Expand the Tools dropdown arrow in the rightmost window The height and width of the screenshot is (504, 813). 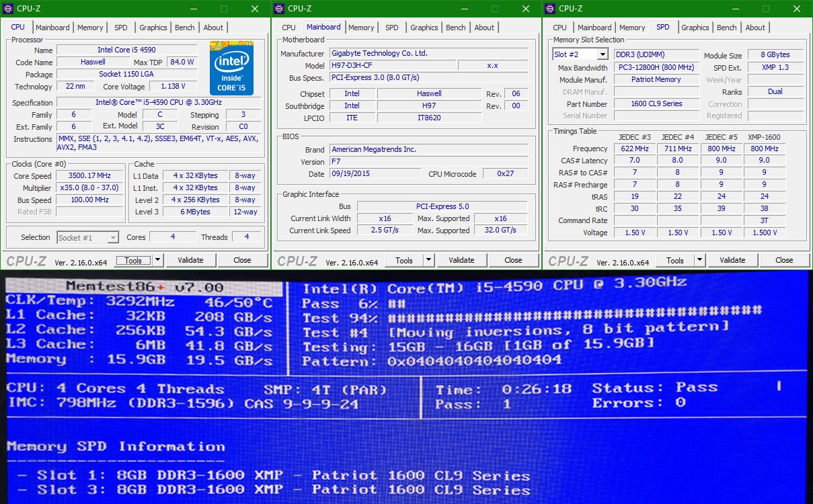(x=699, y=260)
